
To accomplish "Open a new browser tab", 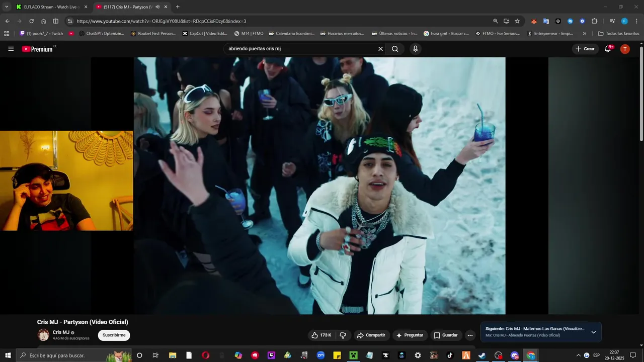I will 178,7.
